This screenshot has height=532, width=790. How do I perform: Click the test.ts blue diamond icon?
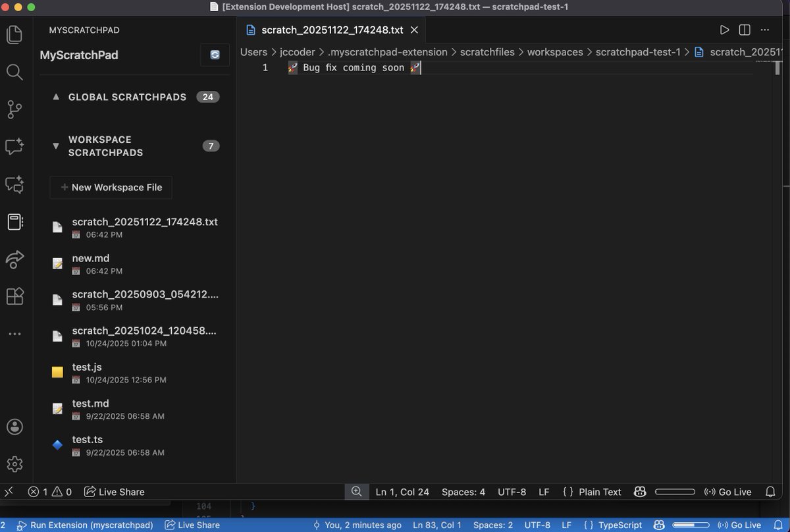pos(58,445)
